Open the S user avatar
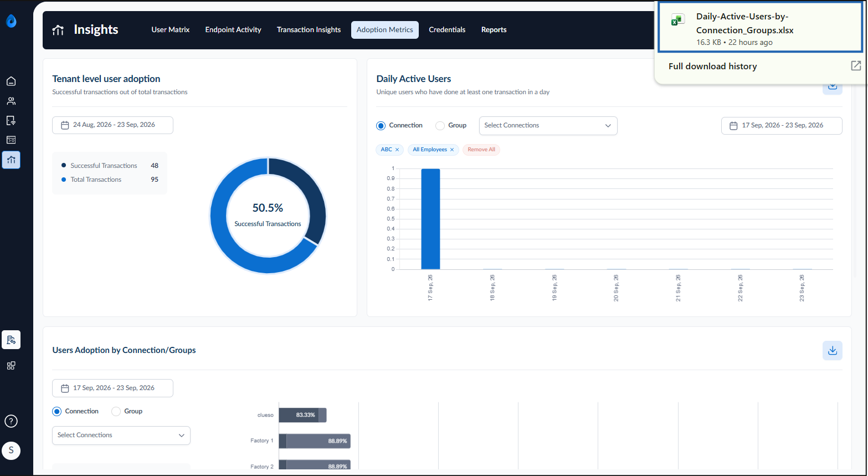The image size is (868, 476). click(x=11, y=451)
